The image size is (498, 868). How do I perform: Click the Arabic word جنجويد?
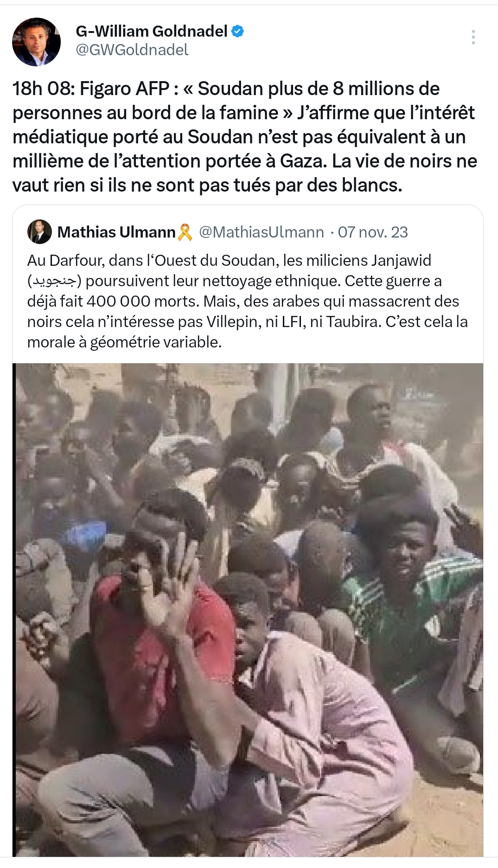pyautogui.click(x=54, y=281)
